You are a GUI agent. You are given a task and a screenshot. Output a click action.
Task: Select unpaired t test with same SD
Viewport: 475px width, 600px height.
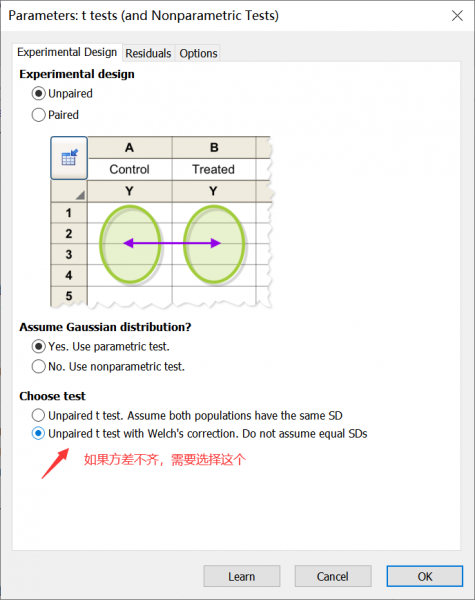pos(187,415)
